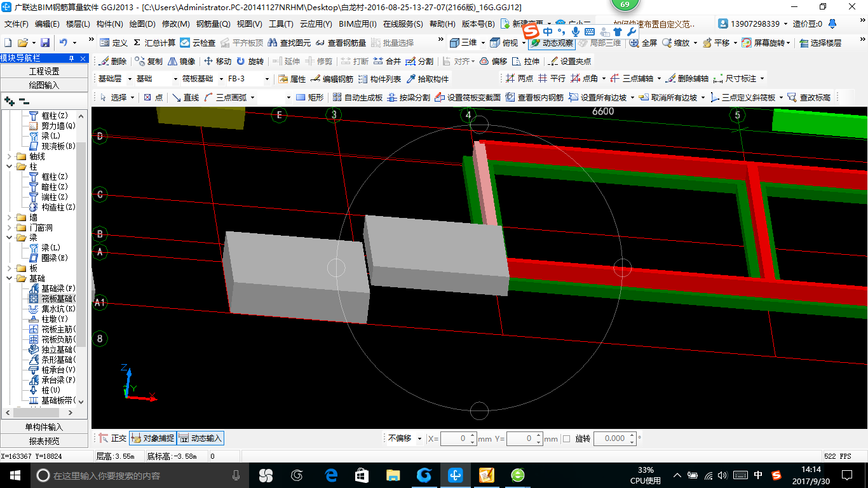Image resolution: width=868 pixels, height=488 pixels.
Task: Run 汇总计算 summary calculation
Action: 154,43
